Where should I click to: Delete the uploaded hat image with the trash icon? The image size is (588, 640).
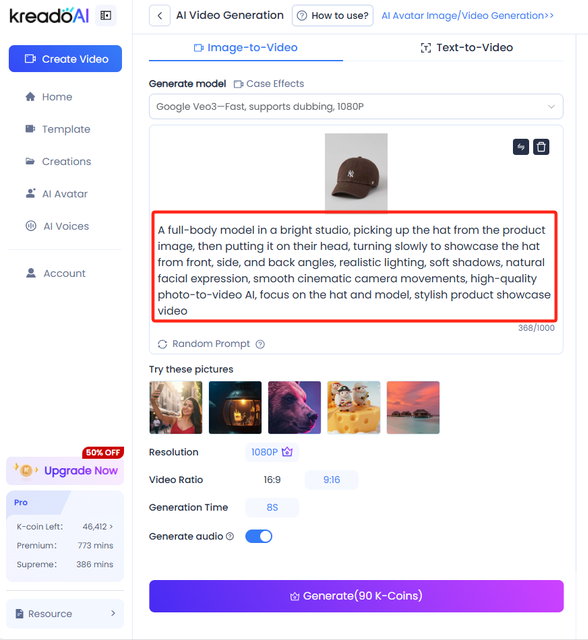point(541,147)
